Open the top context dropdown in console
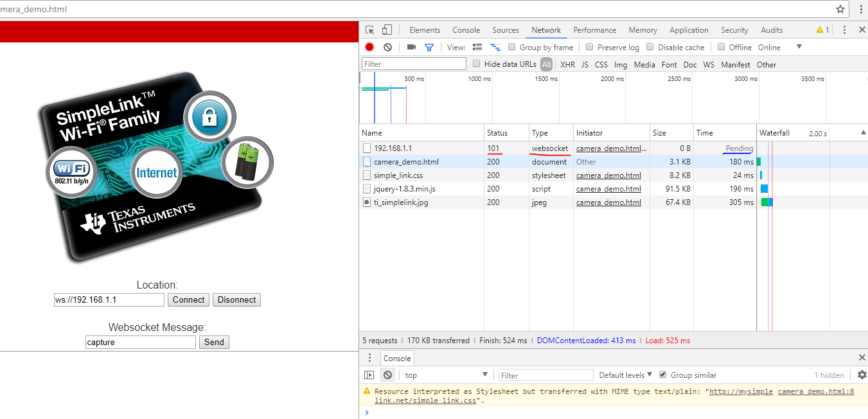This screenshot has width=868, height=419. point(446,375)
